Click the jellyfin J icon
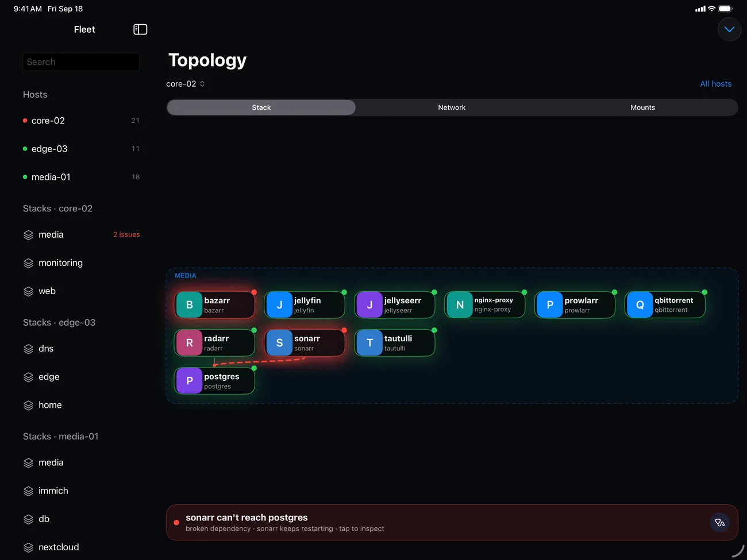 (279, 305)
